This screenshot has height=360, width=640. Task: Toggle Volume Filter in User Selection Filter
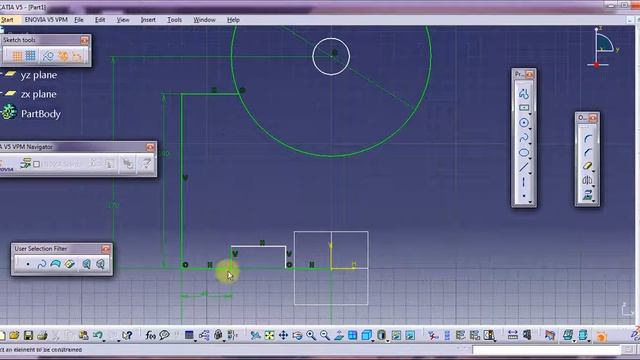[x=70, y=264]
